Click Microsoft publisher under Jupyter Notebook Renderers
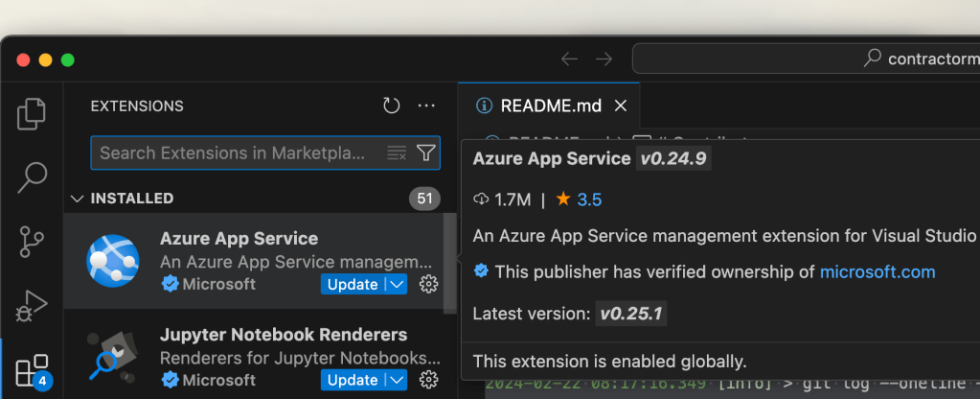The height and width of the screenshot is (399, 980). [218, 380]
